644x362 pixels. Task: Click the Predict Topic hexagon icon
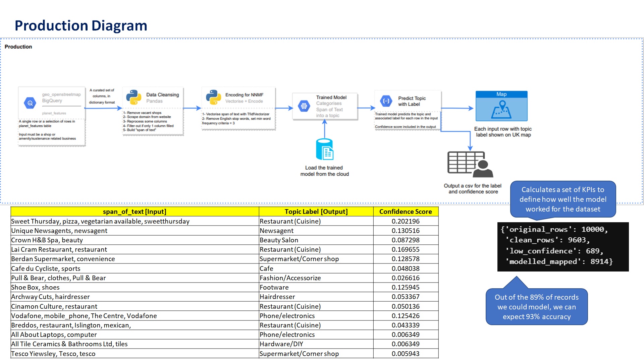coord(386,101)
